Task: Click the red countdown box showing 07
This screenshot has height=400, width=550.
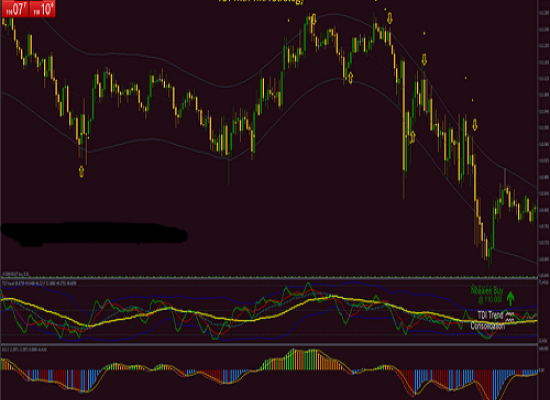Action: coord(15,8)
